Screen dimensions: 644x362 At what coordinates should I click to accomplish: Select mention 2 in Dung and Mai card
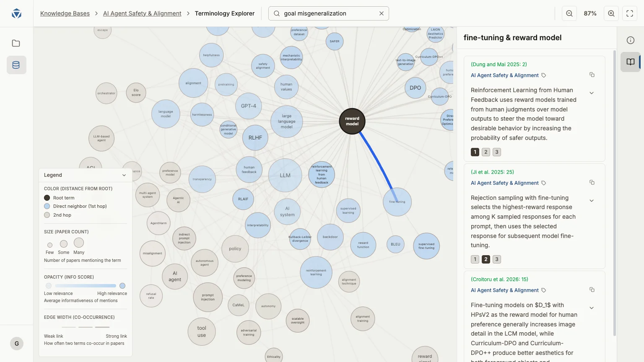coord(486,152)
